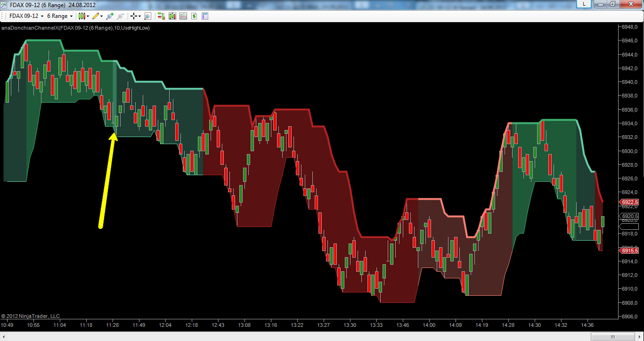Click the anaDonchianChannelX indicator label
The width and height of the screenshot is (644, 341).
click(x=75, y=28)
